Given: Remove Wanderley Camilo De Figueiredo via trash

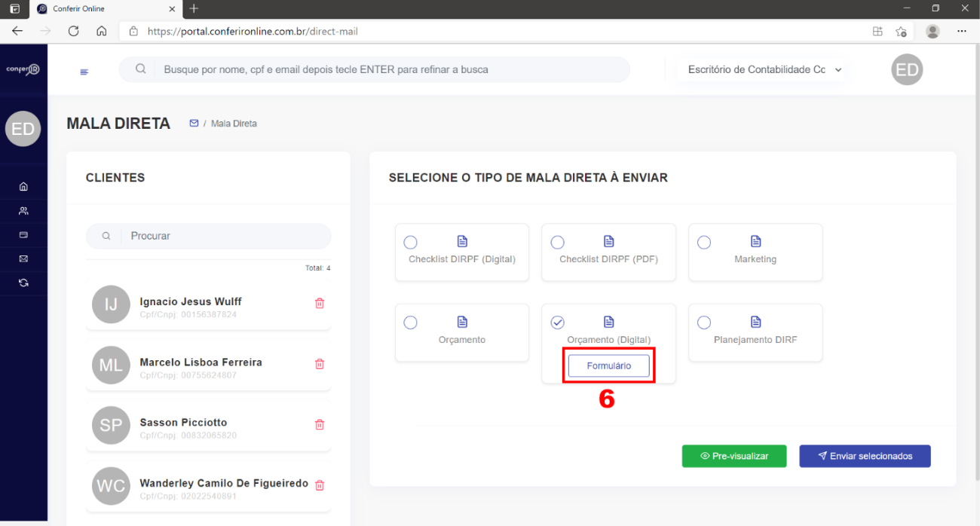Looking at the screenshot, I should click(320, 485).
